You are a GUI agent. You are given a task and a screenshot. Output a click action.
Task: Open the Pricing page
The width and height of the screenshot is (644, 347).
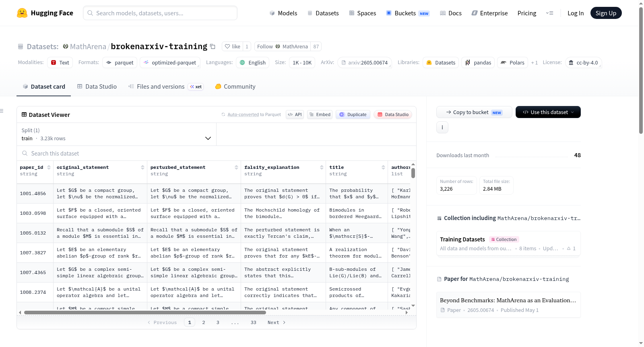coord(527,13)
